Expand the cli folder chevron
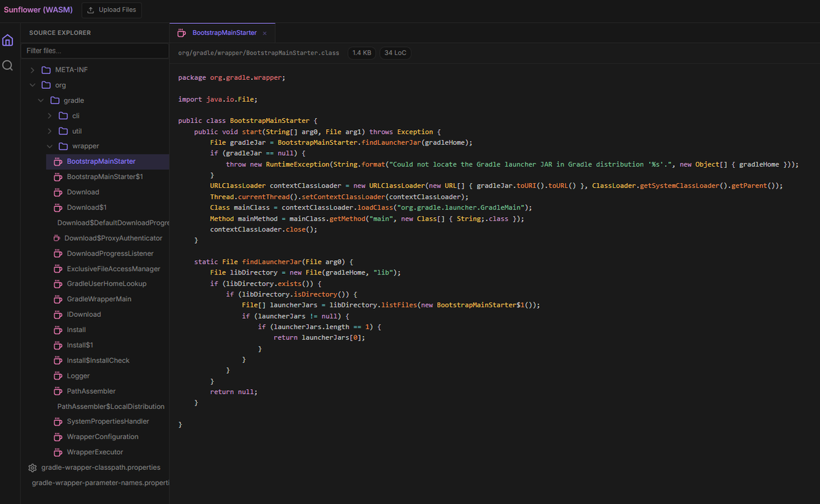Viewport: 820px width, 504px height. (50, 115)
